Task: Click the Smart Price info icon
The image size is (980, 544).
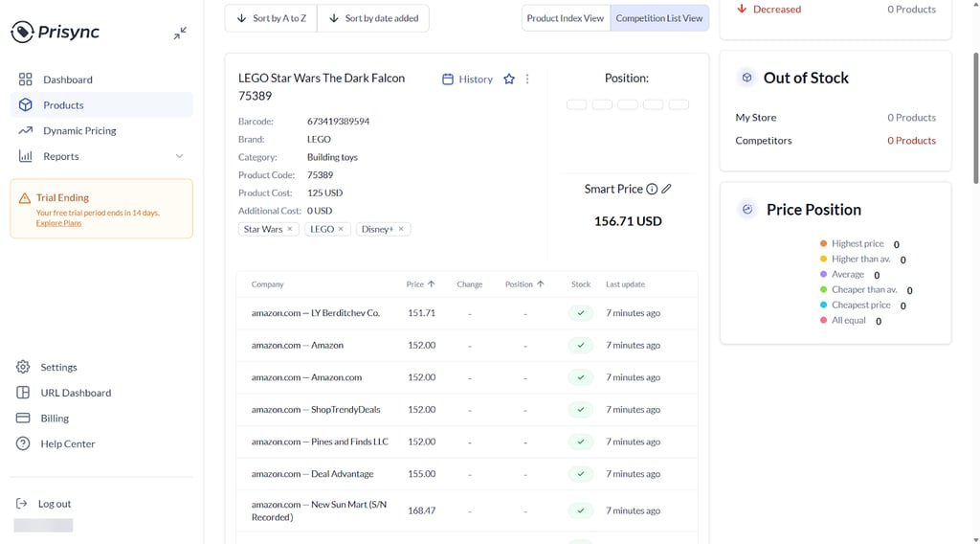Action: (x=652, y=189)
